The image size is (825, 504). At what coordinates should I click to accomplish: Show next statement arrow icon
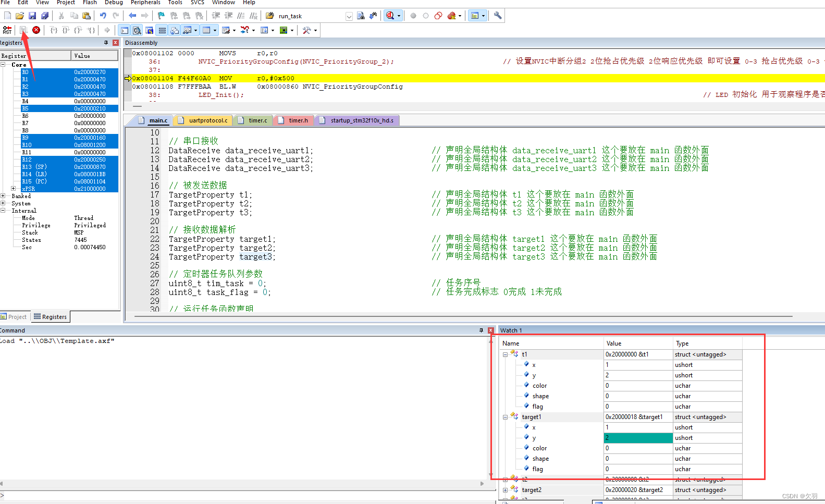(x=107, y=30)
